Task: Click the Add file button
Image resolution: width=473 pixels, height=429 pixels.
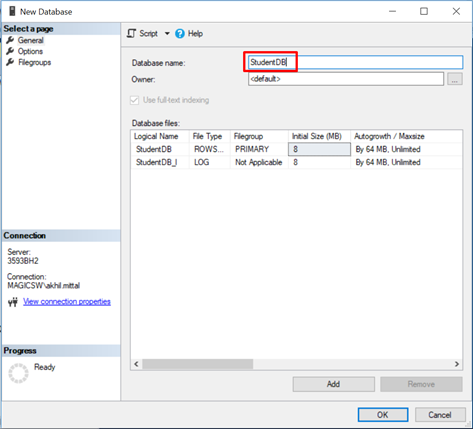Action: pos(333,384)
